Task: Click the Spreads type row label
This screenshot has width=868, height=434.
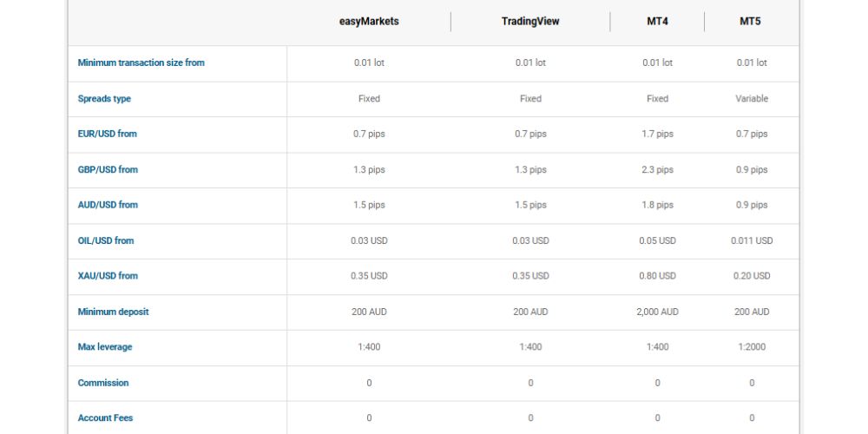Action: (104, 99)
